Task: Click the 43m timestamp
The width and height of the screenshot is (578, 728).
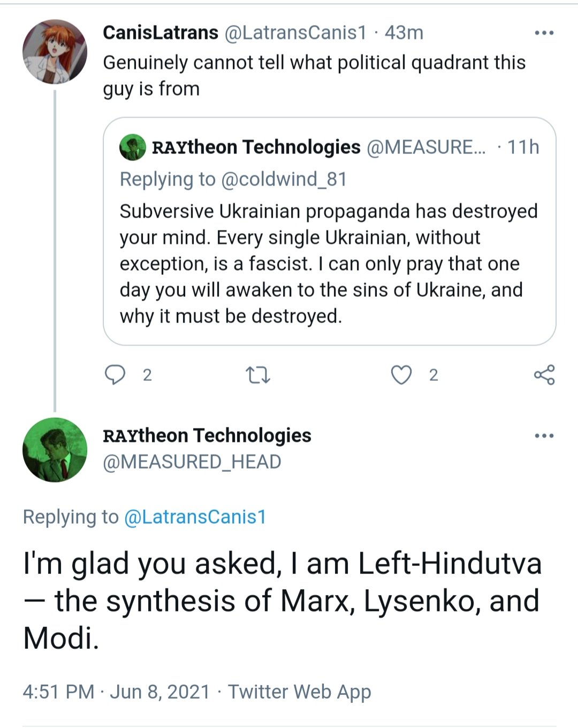Action: click(404, 33)
